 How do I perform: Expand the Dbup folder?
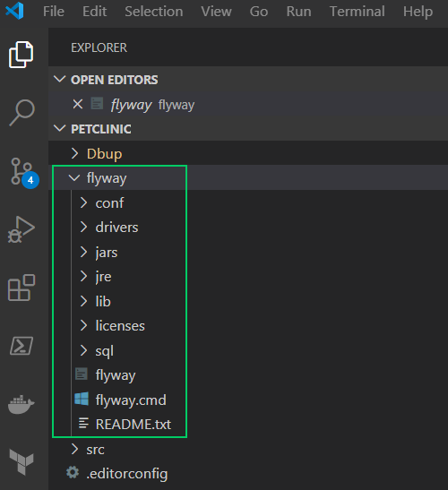74,153
